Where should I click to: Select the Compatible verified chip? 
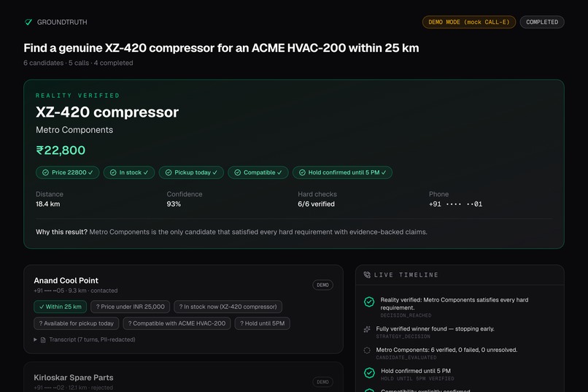coord(258,172)
